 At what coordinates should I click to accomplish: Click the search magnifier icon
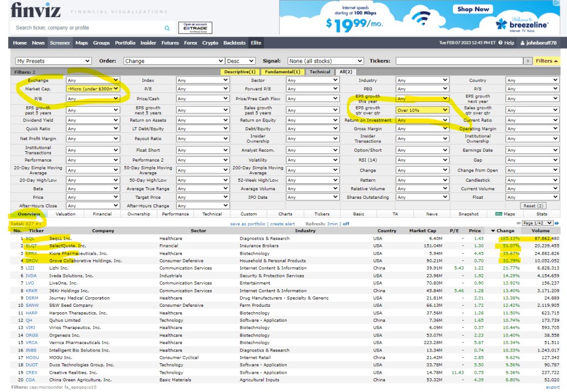[x=167, y=28]
